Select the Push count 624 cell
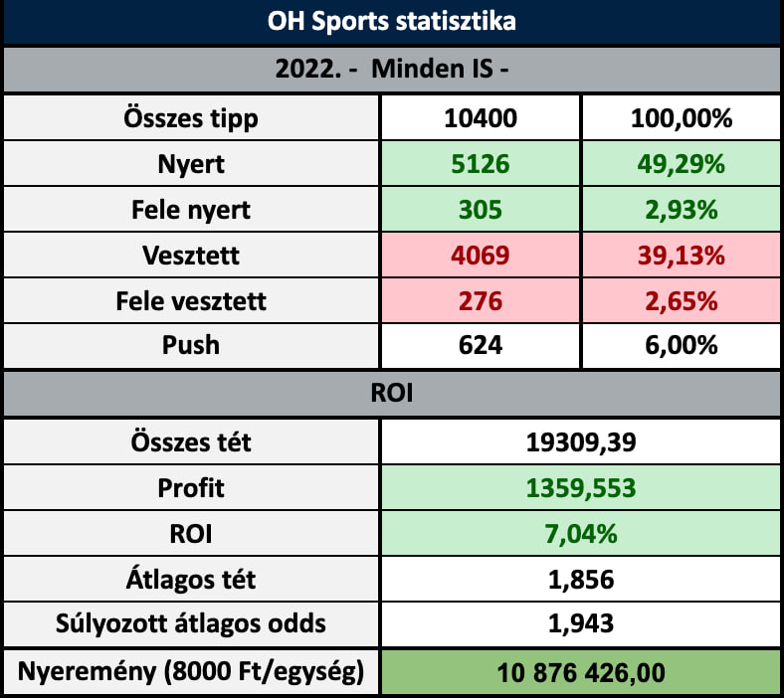 tap(482, 347)
